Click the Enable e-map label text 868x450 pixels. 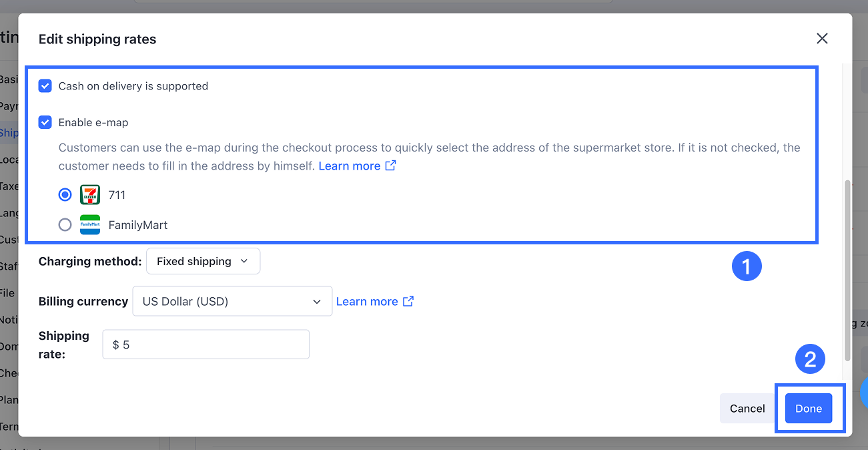point(93,122)
